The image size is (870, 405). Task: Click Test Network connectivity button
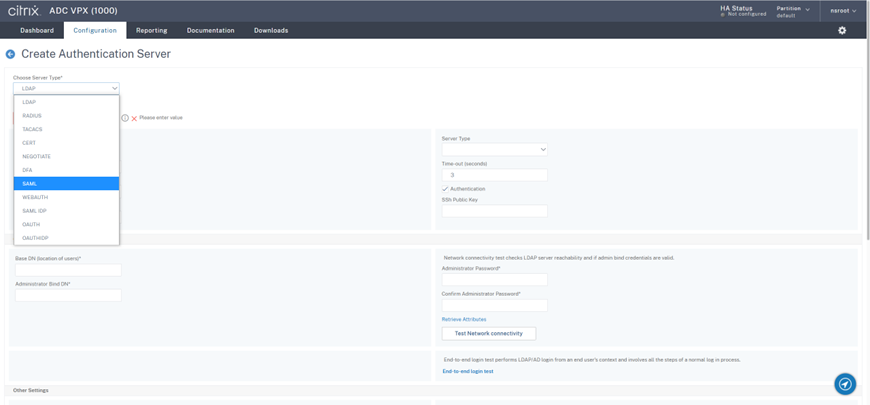pos(489,333)
